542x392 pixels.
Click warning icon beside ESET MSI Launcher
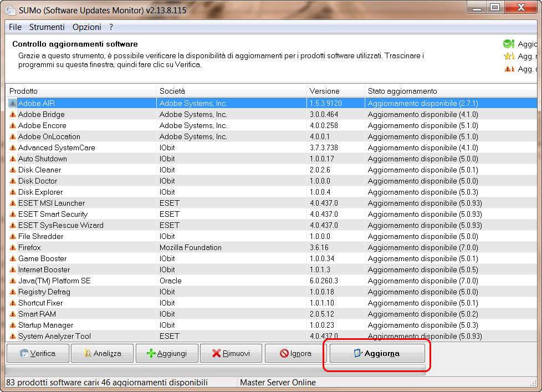coord(13,203)
